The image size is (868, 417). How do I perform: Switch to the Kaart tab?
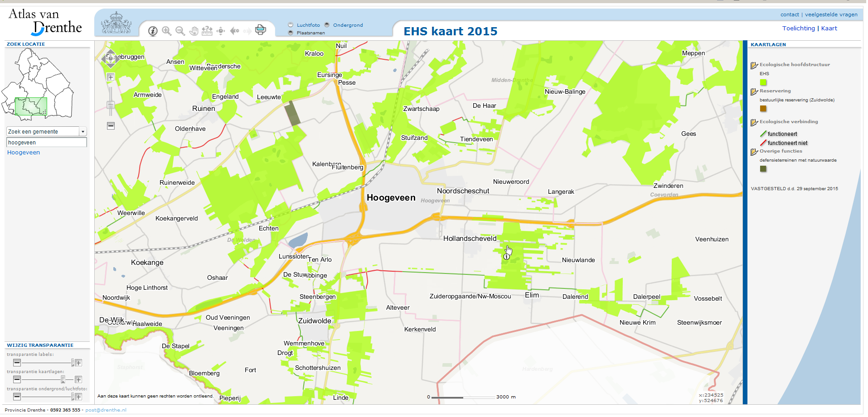coord(829,28)
